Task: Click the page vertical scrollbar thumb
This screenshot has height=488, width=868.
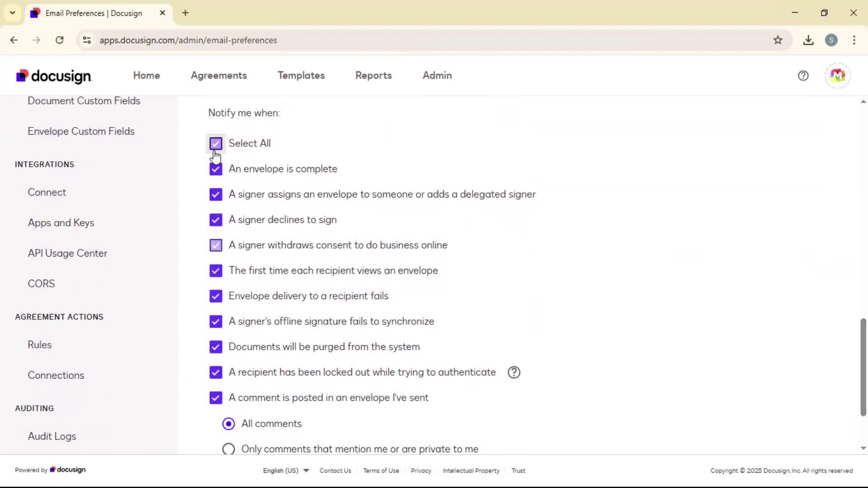Action: click(x=863, y=367)
